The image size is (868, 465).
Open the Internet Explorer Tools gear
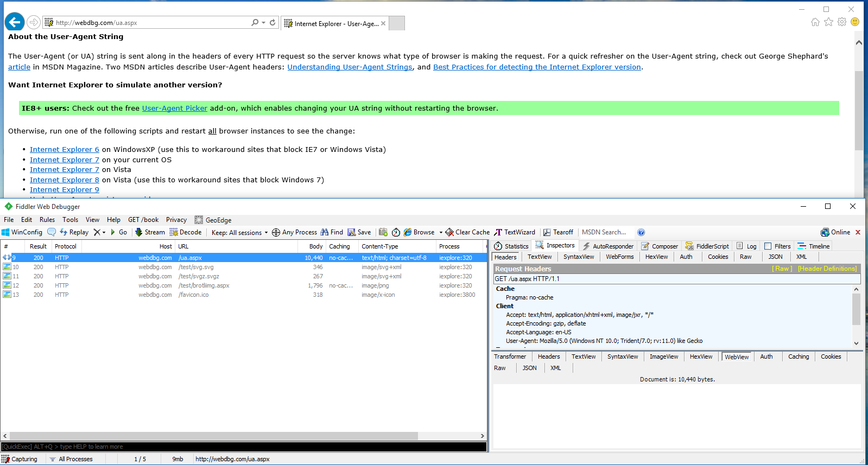pos(842,22)
